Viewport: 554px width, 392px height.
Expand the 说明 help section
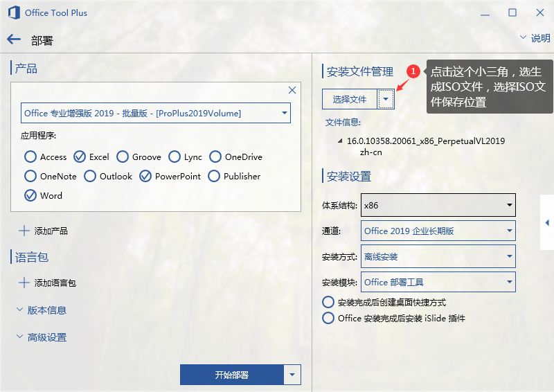(x=535, y=38)
